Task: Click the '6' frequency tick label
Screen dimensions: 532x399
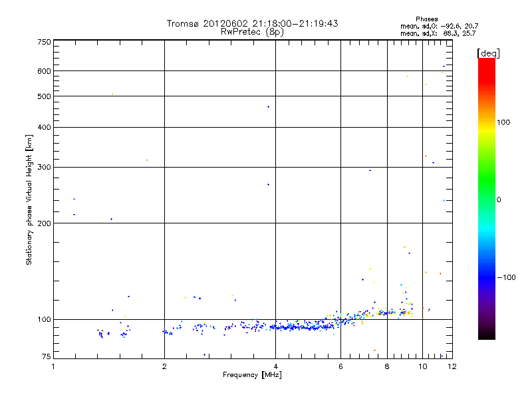Action: click(x=340, y=366)
